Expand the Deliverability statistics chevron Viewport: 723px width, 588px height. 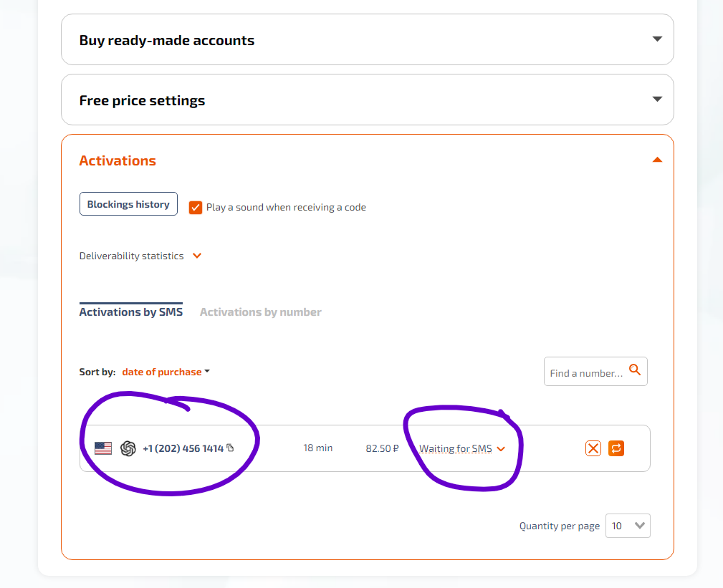pos(197,256)
